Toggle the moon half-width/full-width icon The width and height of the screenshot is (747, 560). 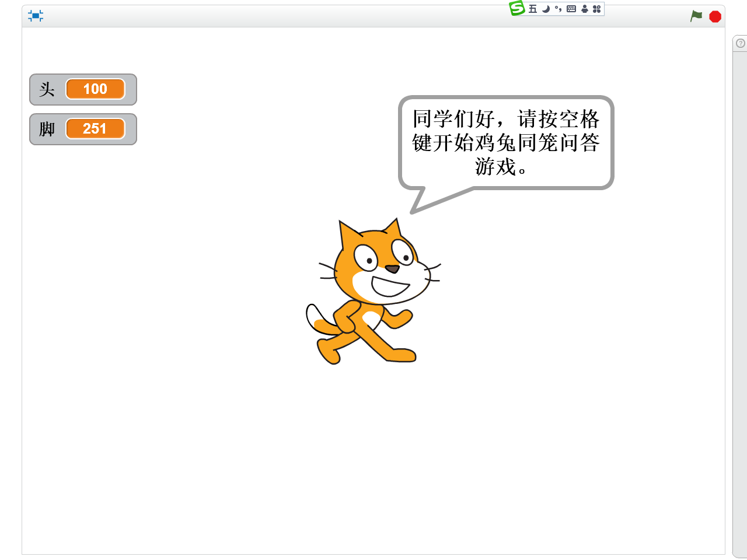(x=546, y=9)
